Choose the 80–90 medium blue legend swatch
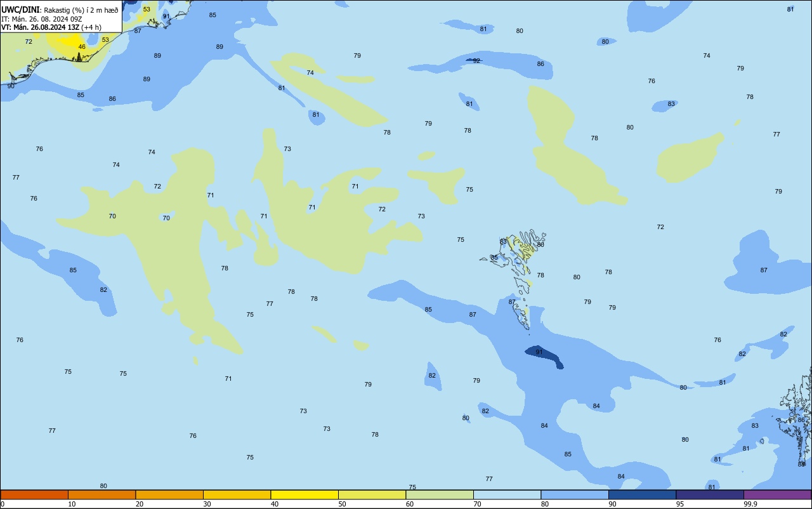812x509 pixels. click(575, 494)
